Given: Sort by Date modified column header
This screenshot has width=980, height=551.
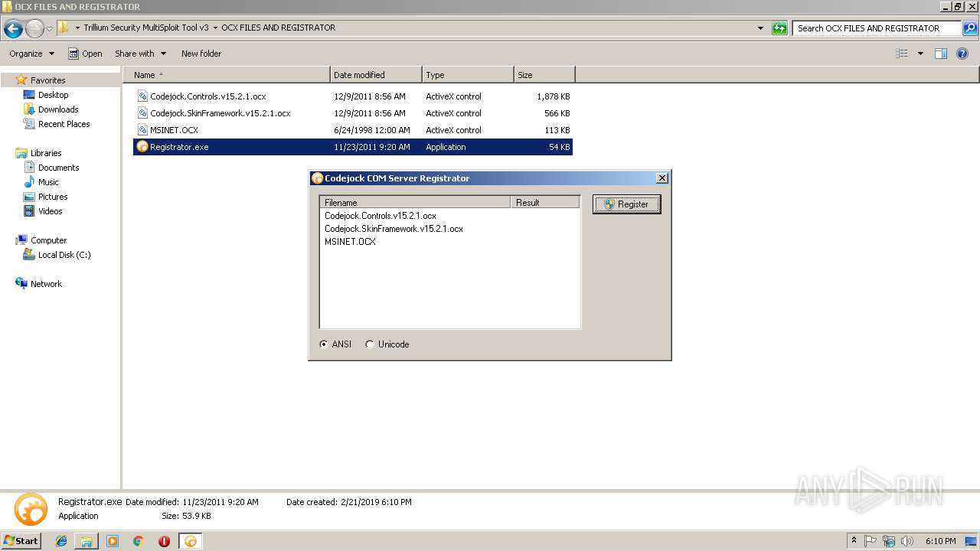Looking at the screenshot, I should point(376,75).
